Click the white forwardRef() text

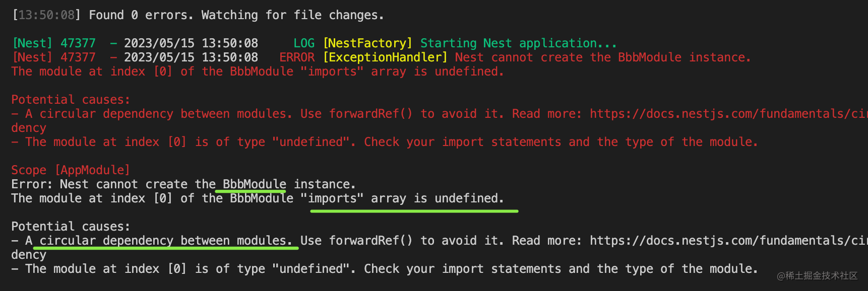[370, 241]
